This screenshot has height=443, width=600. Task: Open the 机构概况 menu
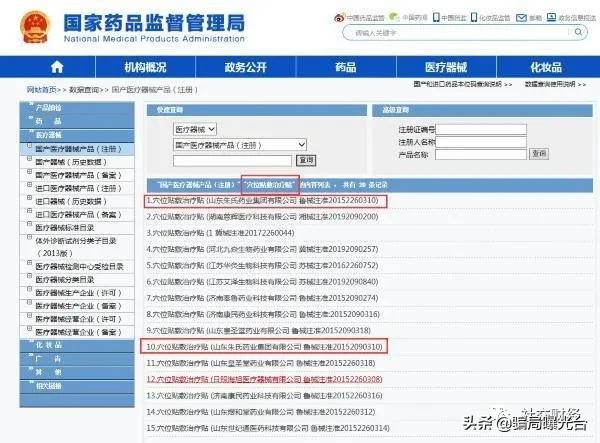pos(145,67)
